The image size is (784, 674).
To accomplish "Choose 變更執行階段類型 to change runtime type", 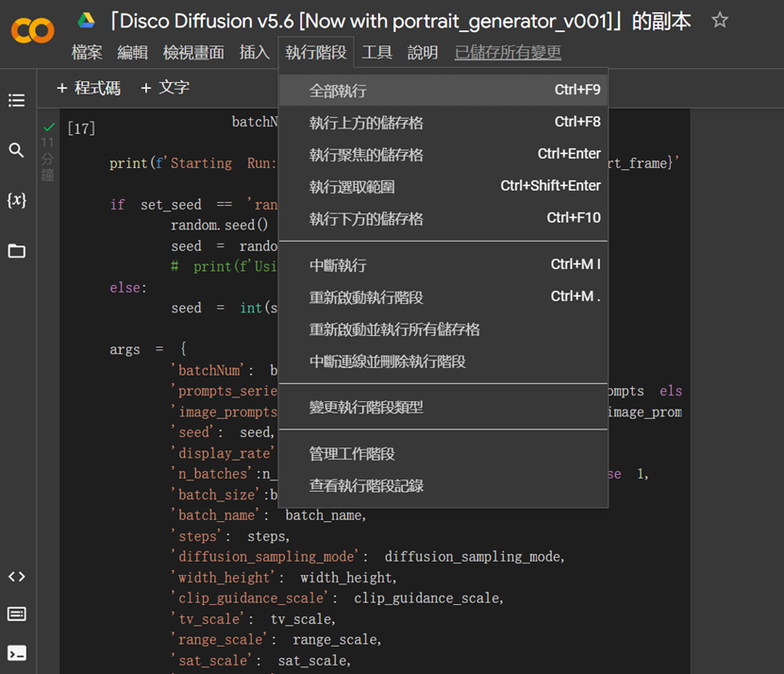I will pos(443,407).
